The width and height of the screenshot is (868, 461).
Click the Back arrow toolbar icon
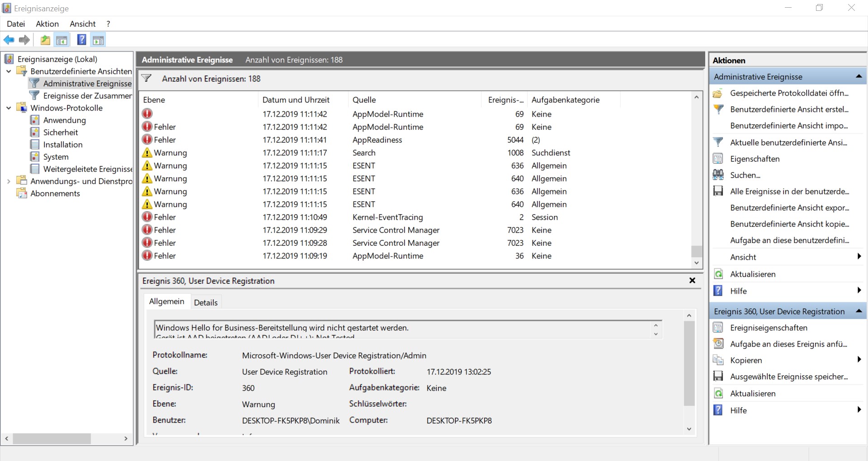point(9,40)
